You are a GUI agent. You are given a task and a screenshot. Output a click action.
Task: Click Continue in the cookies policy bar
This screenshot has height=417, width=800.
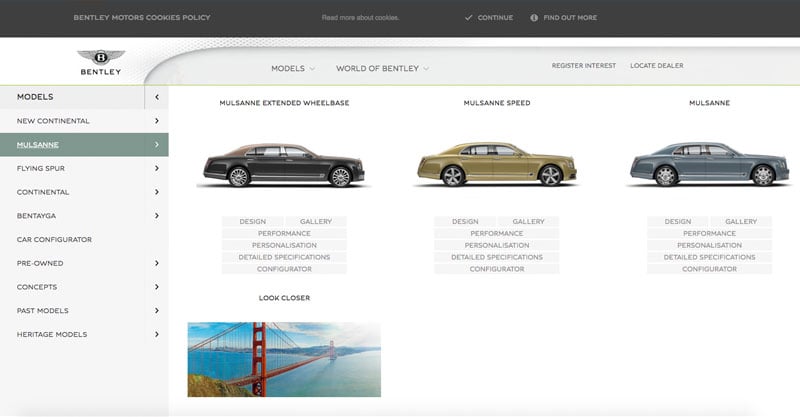tap(495, 17)
